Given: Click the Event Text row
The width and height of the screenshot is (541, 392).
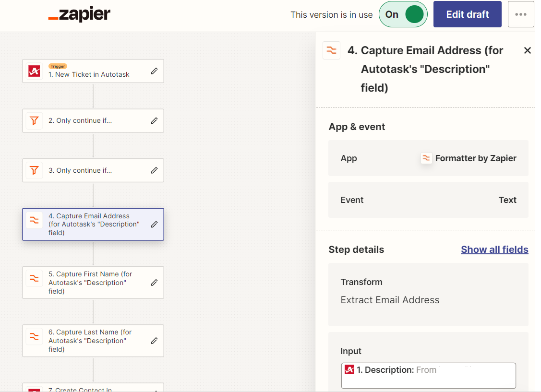Looking at the screenshot, I should pos(428,200).
